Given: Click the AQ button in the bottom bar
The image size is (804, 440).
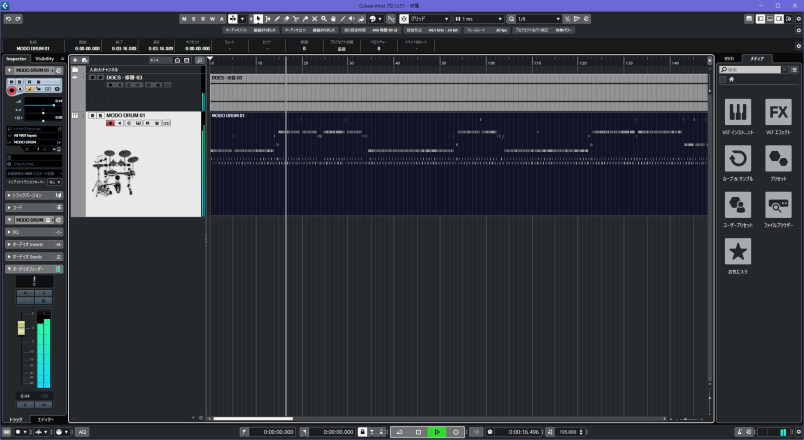Looking at the screenshot, I should tap(82, 432).
